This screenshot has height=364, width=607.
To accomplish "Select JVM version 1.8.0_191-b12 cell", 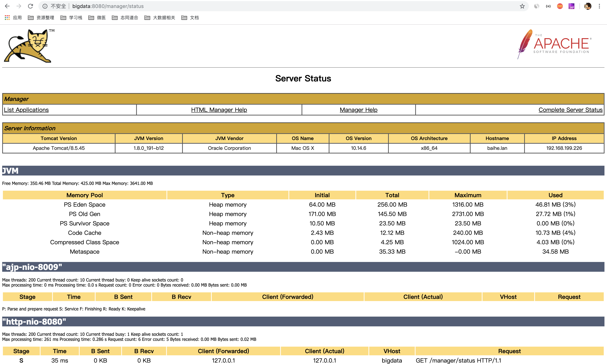I will (149, 148).
